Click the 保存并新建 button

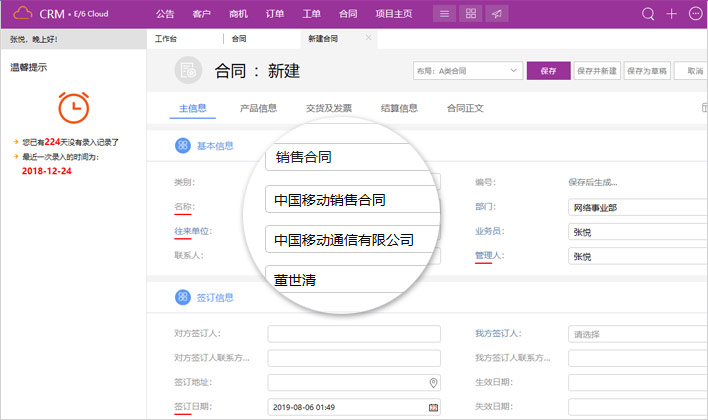coord(596,71)
